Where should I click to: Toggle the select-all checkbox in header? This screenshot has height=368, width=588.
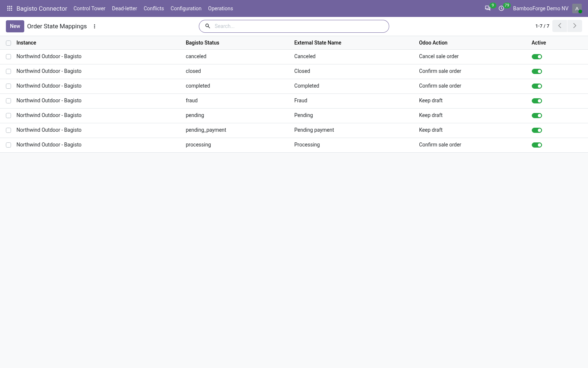pos(8,43)
